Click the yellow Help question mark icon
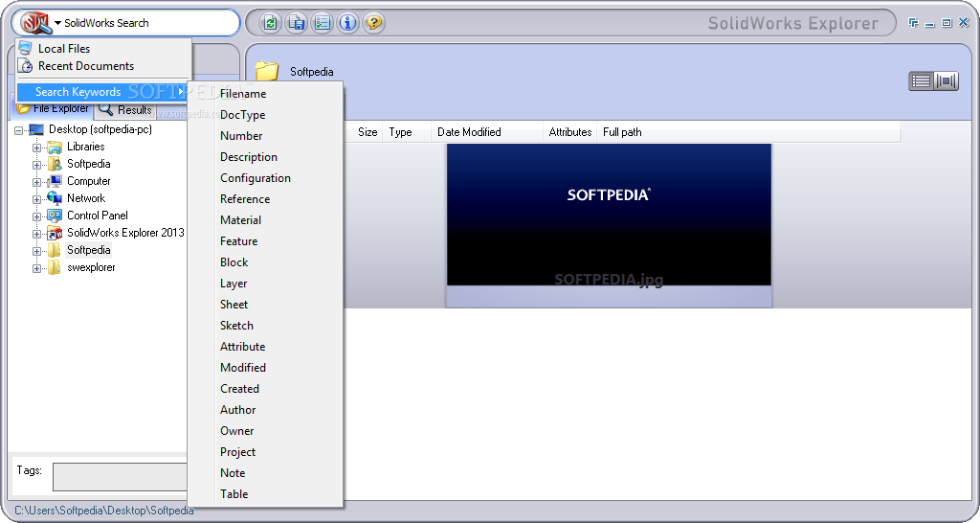 373,24
